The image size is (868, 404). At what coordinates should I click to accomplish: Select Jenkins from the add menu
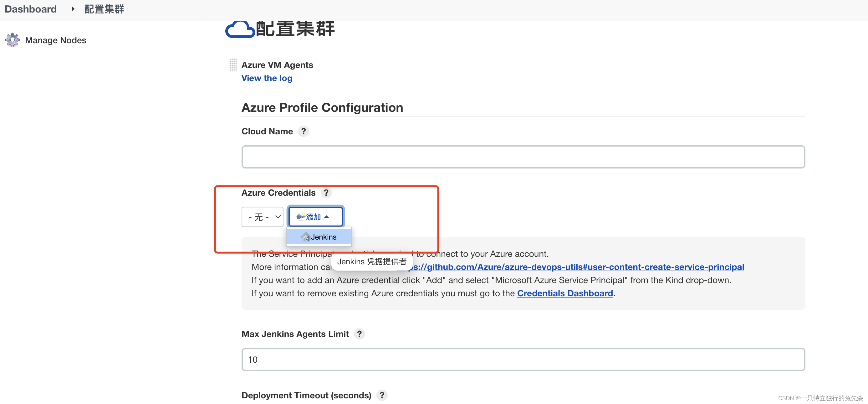click(319, 237)
